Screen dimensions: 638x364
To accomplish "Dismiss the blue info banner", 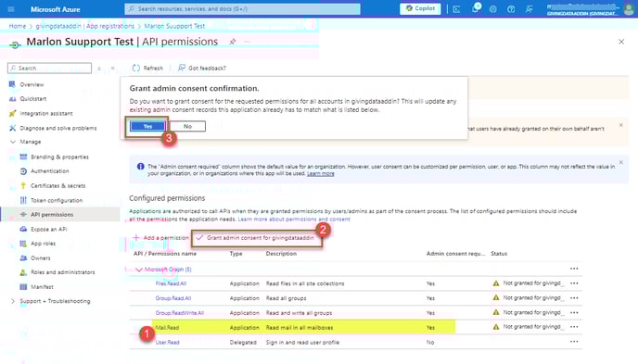I will click(x=621, y=162).
